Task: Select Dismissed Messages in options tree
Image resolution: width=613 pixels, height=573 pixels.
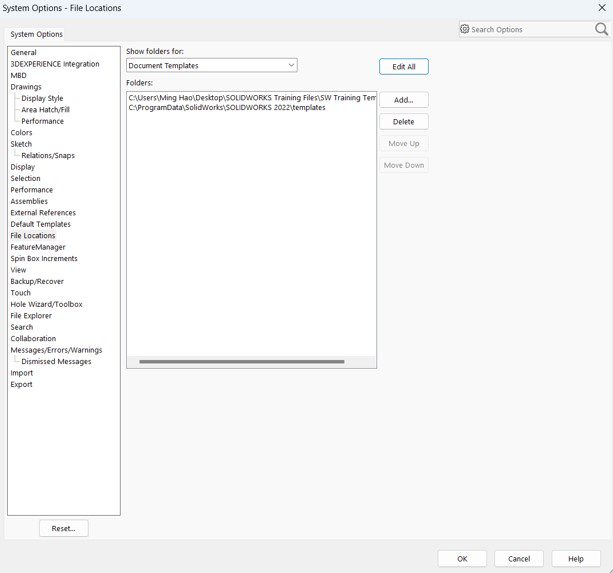Action: [x=56, y=361]
